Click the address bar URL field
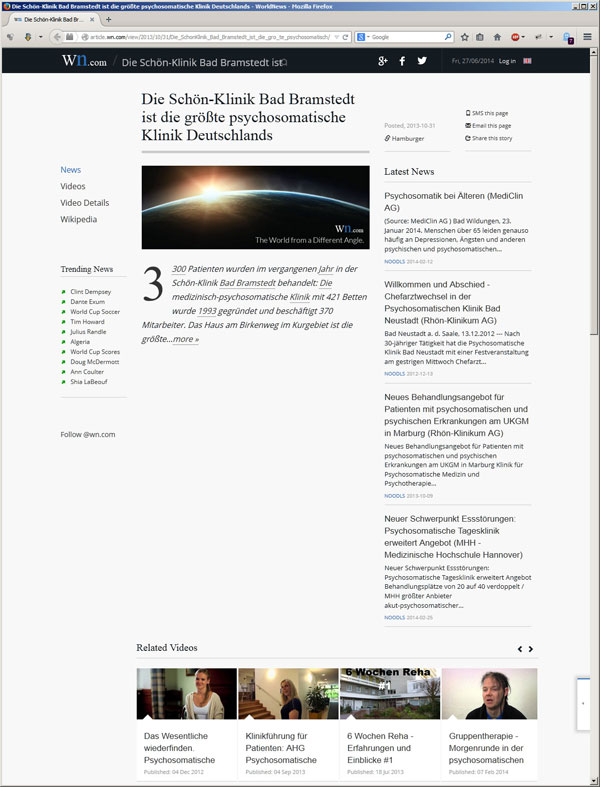 (210, 37)
